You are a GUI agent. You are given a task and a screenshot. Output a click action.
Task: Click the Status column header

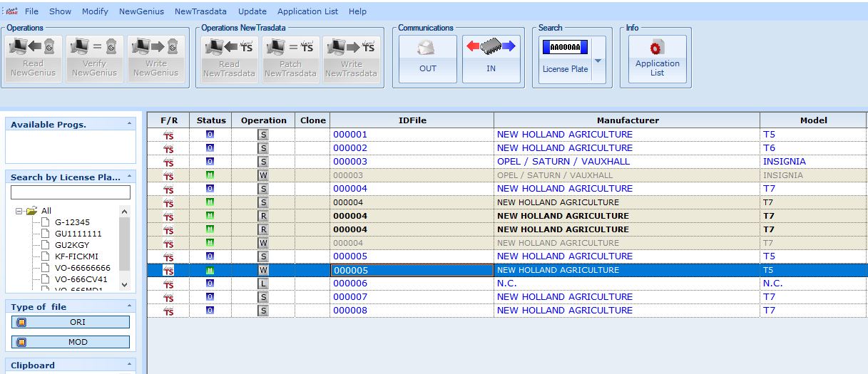(x=211, y=120)
